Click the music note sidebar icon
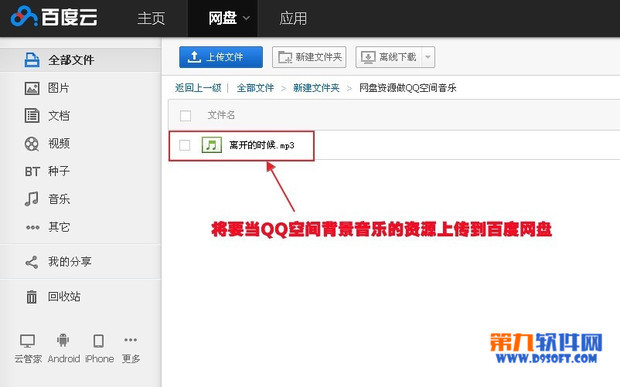620x387 pixels. [32, 199]
